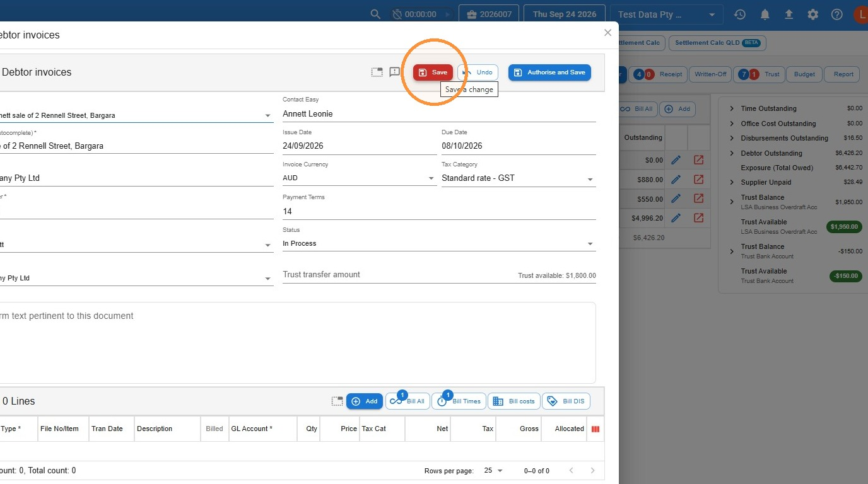
Task: Open the $550.00 invoice in a new window
Action: point(698,199)
